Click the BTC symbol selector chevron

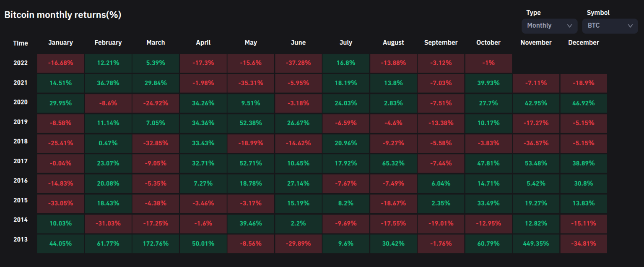631,26
